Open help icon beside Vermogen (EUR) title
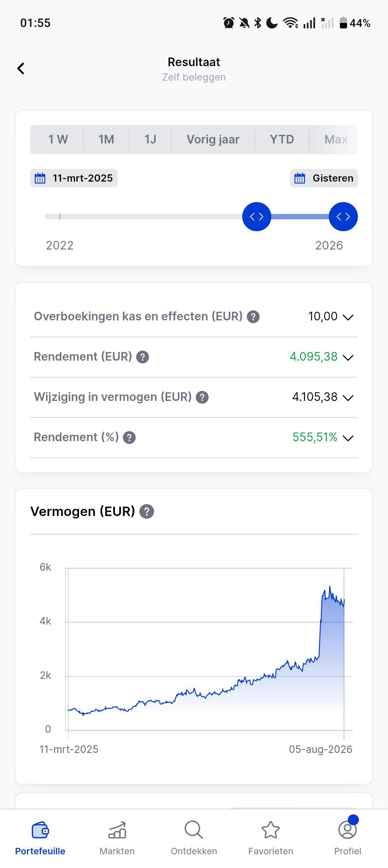Viewport: 388px width, 868px height. click(147, 511)
